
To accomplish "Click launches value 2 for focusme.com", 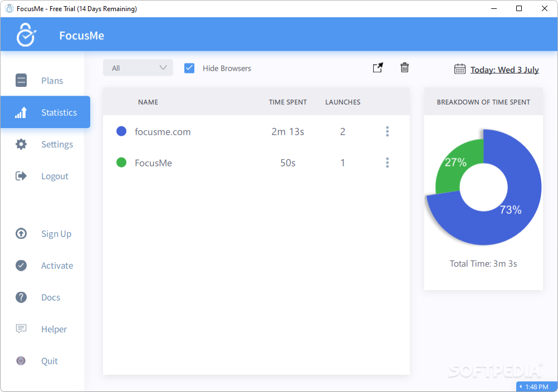I will 342,131.
